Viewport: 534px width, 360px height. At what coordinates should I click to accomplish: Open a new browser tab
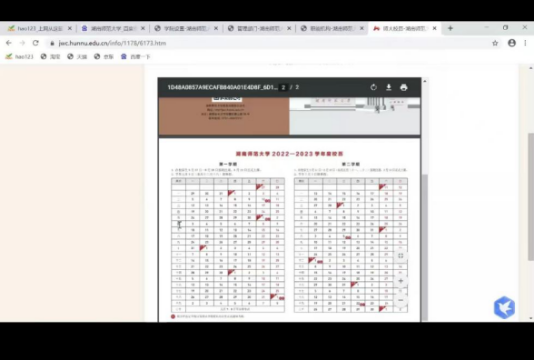pyautogui.click(x=450, y=28)
